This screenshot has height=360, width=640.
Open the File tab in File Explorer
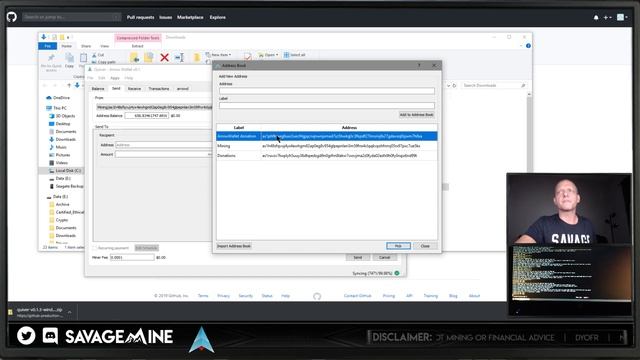(48, 46)
